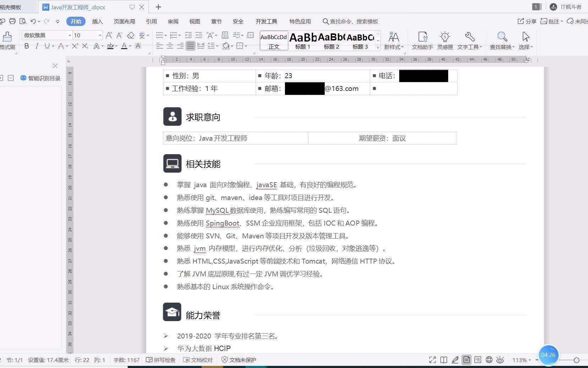
Task: Open the 灵感匣 inspiration box
Action: point(445,40)
